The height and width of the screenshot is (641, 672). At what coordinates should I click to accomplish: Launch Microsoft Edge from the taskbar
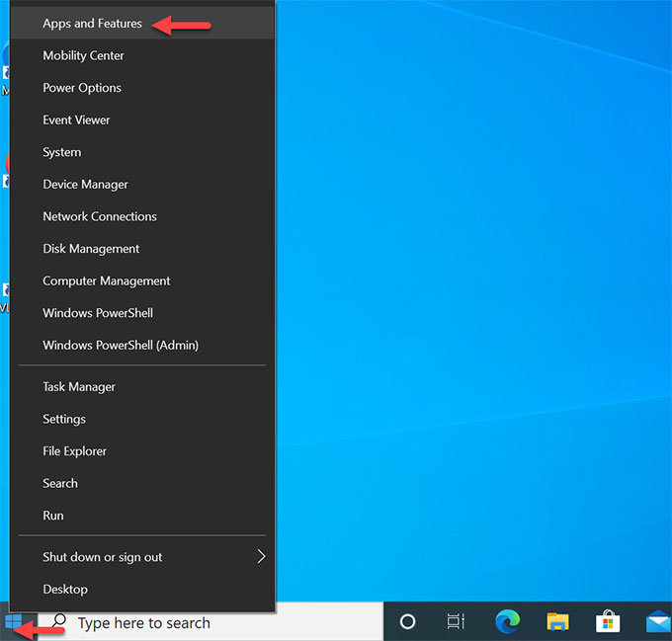[x=507, y=621]
